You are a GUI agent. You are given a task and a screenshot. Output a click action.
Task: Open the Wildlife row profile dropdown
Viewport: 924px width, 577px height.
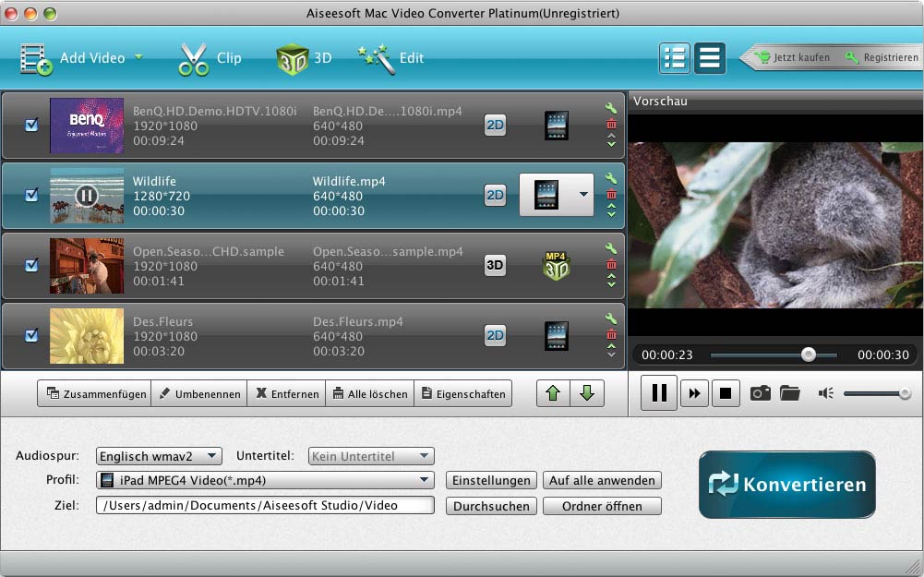(583, 195)
